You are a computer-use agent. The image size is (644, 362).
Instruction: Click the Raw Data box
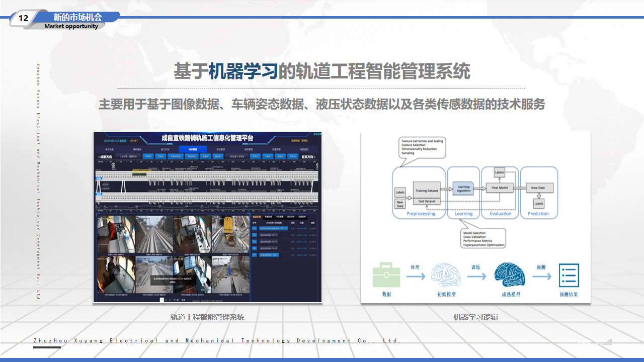400,204
